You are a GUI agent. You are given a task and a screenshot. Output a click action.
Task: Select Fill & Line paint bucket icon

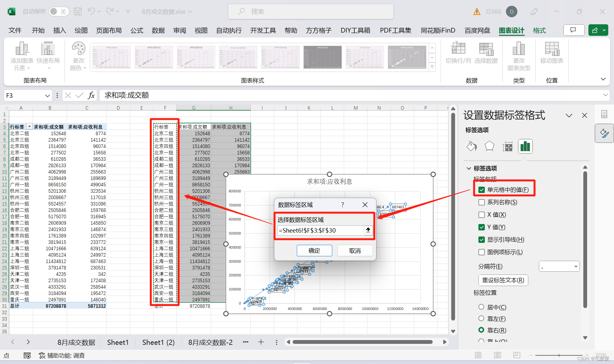coord(471,147)
